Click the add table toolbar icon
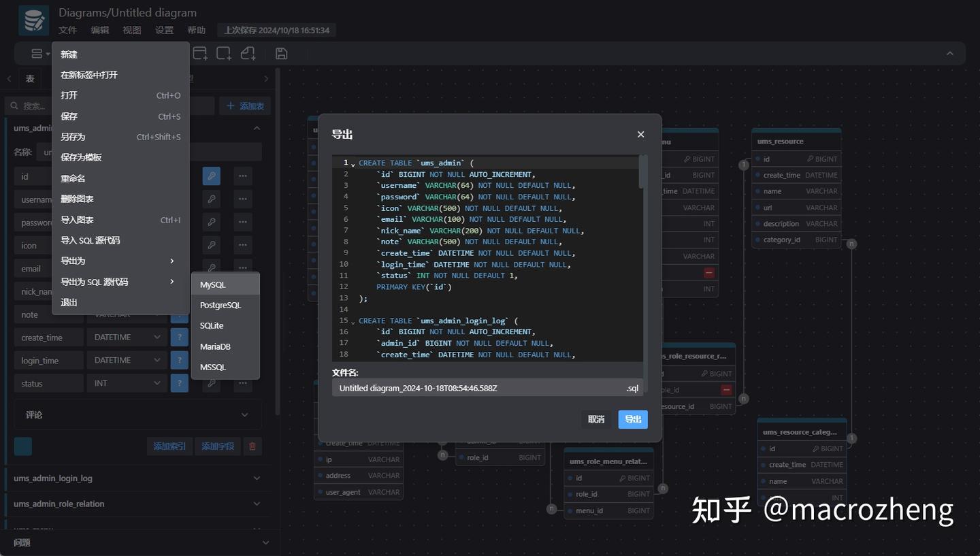 (200, 53)
